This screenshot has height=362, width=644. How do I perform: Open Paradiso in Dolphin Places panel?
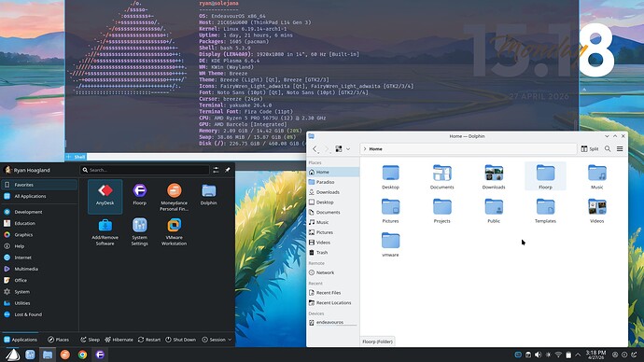(x=333, y=182)
